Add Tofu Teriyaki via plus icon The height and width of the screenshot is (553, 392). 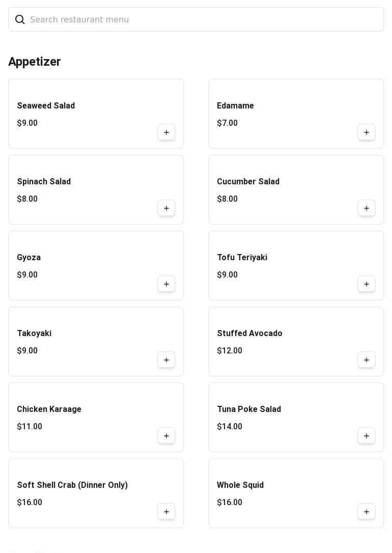tap(367, 284)
